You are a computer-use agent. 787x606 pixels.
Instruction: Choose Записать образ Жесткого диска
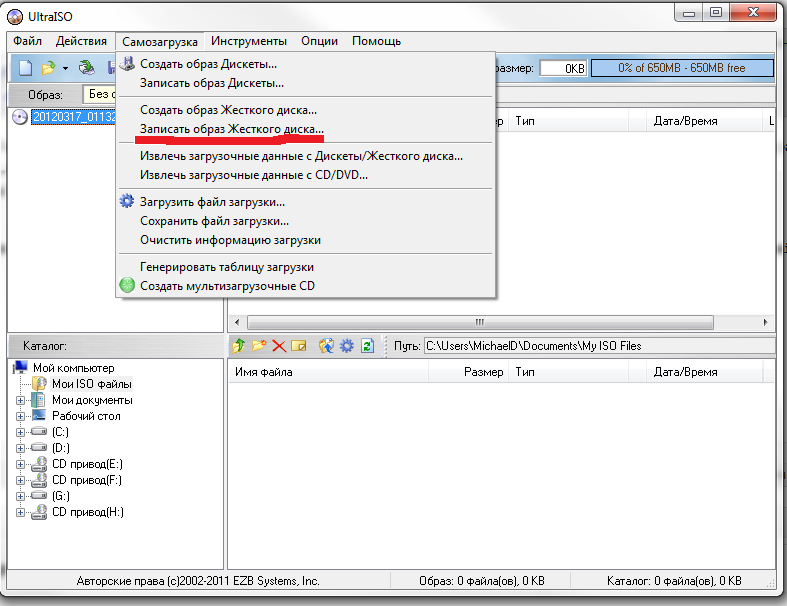pyautogui.click(x=306, y=129)
